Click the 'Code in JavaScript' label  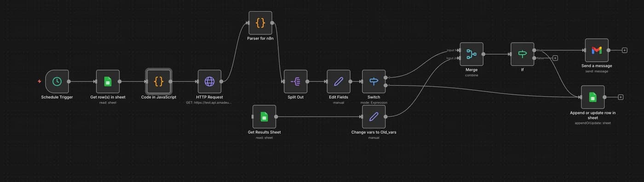click(159, 97)
